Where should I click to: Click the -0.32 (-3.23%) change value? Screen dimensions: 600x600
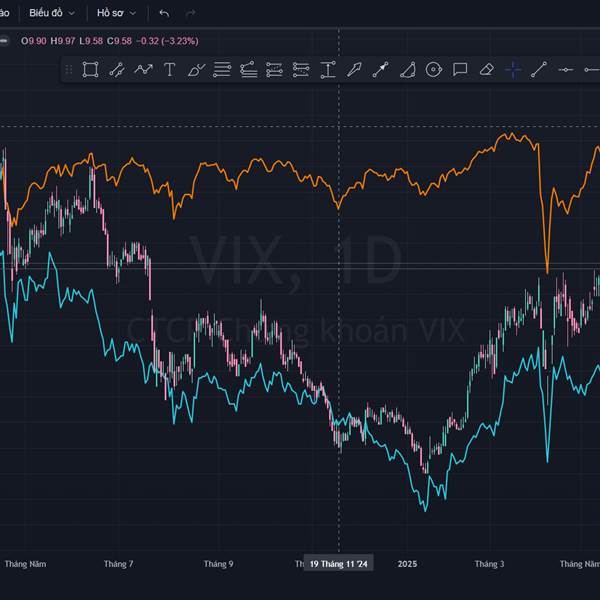coord(168,41)
